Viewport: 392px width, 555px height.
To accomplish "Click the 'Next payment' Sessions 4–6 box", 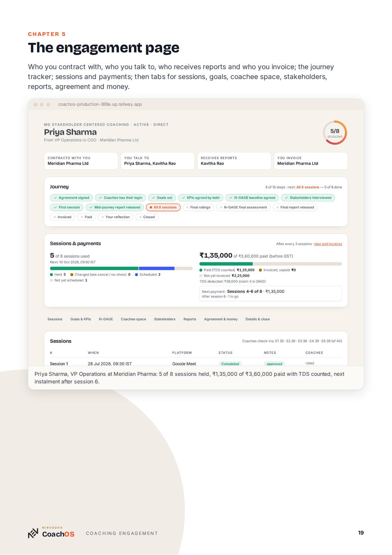I will click(x=271, y=293).
